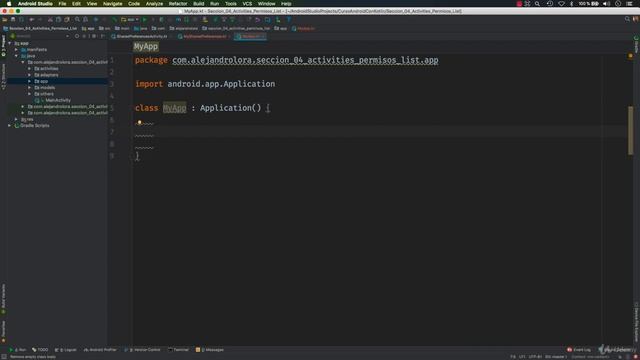Screen dimensions: 640x360
Task: Open the Navigate menu
Action: (x=112, y=4)
